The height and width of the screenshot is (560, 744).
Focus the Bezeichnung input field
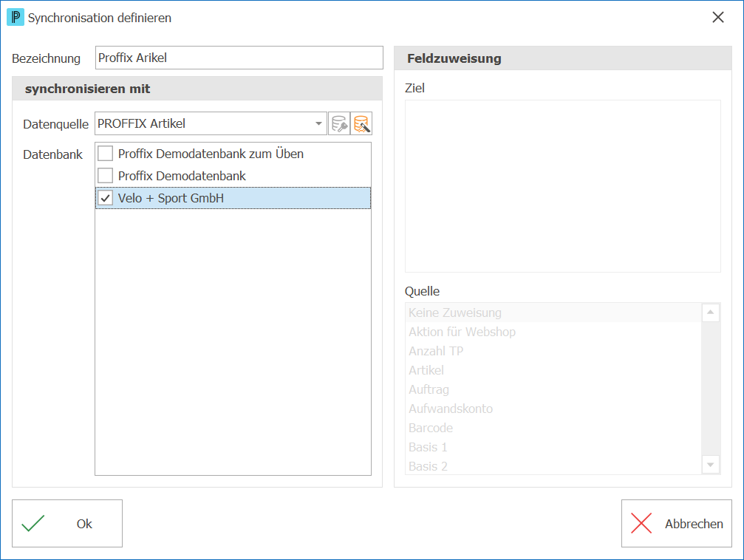coord(239,58)
